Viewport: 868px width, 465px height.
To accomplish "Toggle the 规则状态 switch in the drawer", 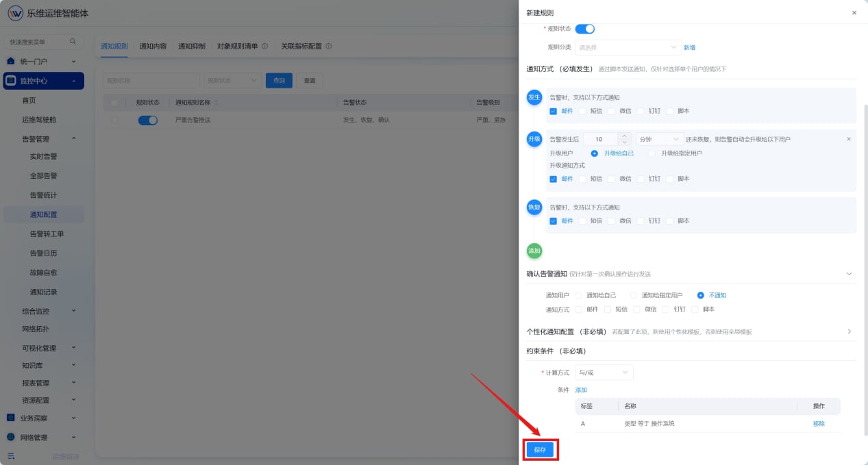I will click(584, 29).
